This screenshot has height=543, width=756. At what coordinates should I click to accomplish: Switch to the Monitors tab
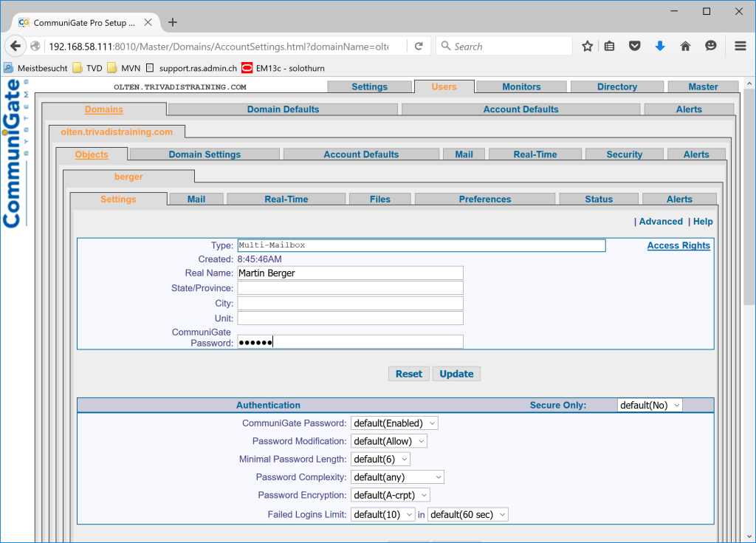pos(521,87)
